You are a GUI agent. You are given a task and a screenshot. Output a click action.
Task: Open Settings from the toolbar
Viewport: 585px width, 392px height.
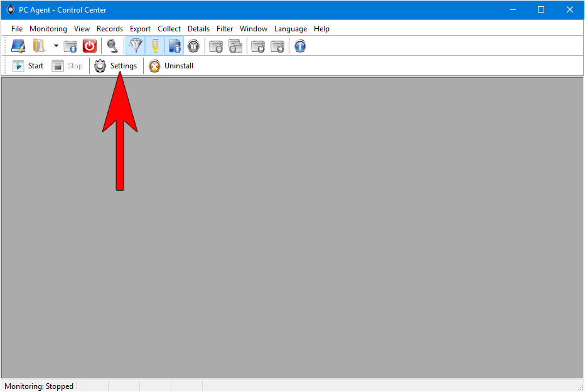(x=115, y=66)
